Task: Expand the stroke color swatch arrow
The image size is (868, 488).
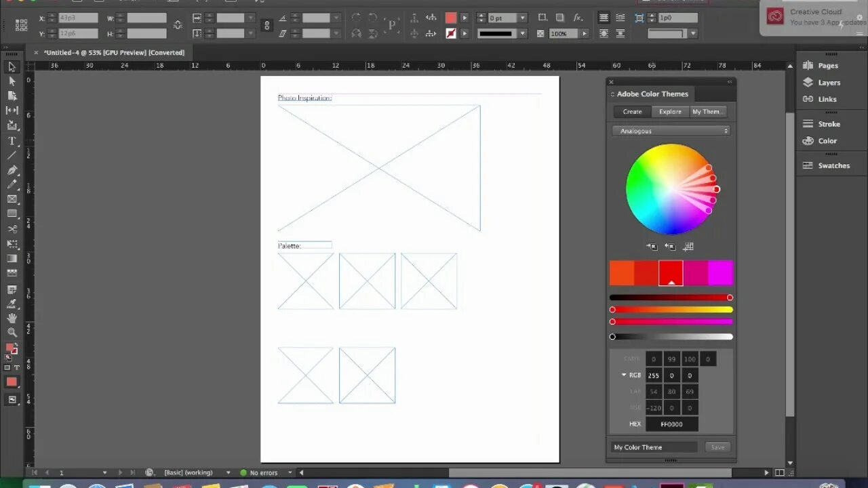Action: 465,33
